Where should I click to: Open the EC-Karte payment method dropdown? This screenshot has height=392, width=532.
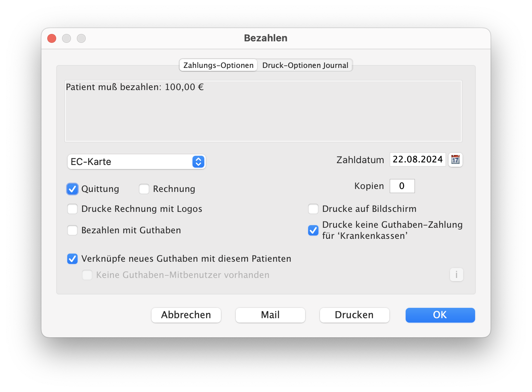pyautogui.click(x=136, y=162)
